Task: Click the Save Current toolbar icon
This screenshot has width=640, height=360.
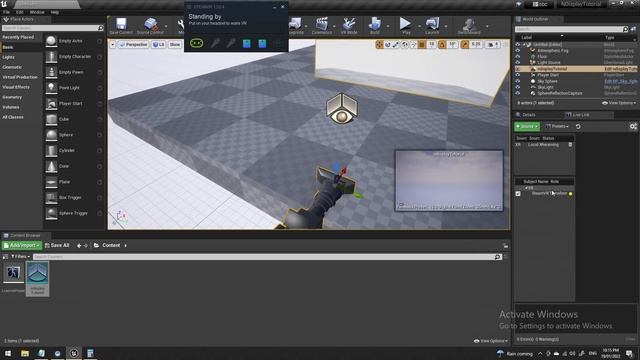Action: pyautogui.click(x=121, y=26)
